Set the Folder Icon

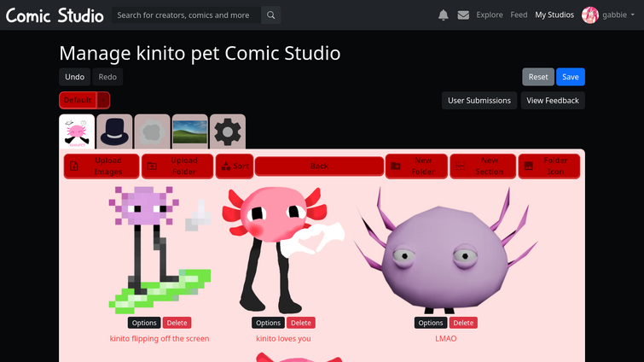(x=549, y=166)
